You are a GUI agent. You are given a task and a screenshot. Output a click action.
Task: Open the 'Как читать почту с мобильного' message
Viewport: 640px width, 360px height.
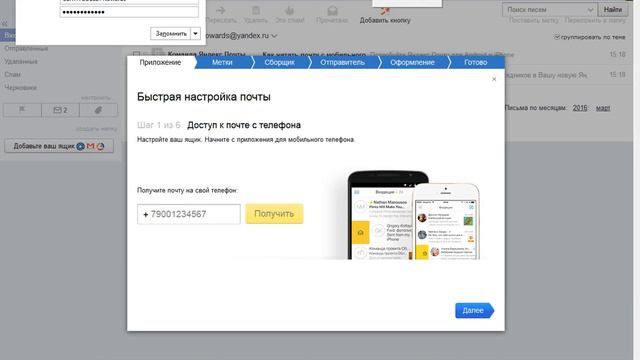[314, 54]
